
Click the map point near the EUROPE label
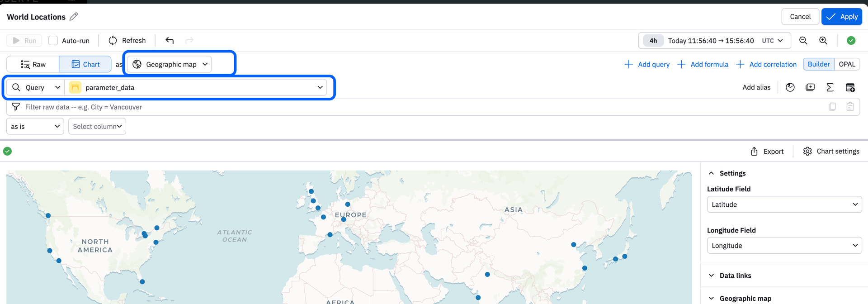click(344, 219)
